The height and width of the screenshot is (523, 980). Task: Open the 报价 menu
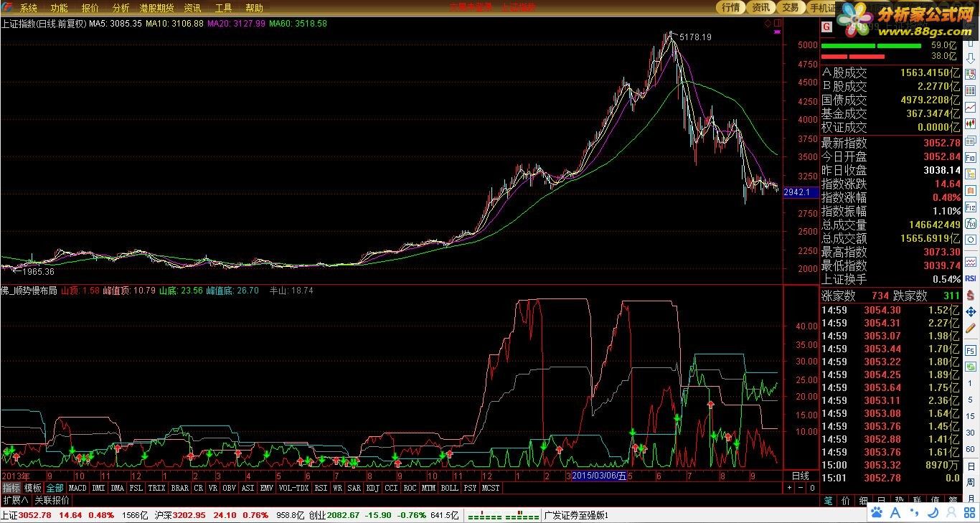[90, 8]
